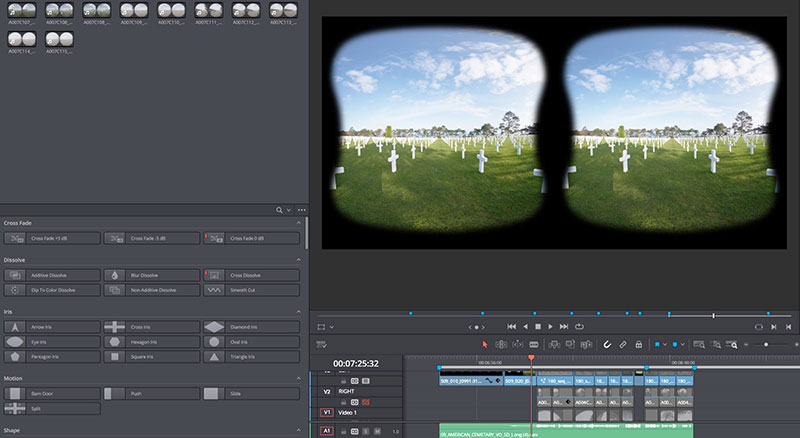Open effects panel three-dots options menu
This screenshot has height=438, width=800.
[301, 210]
